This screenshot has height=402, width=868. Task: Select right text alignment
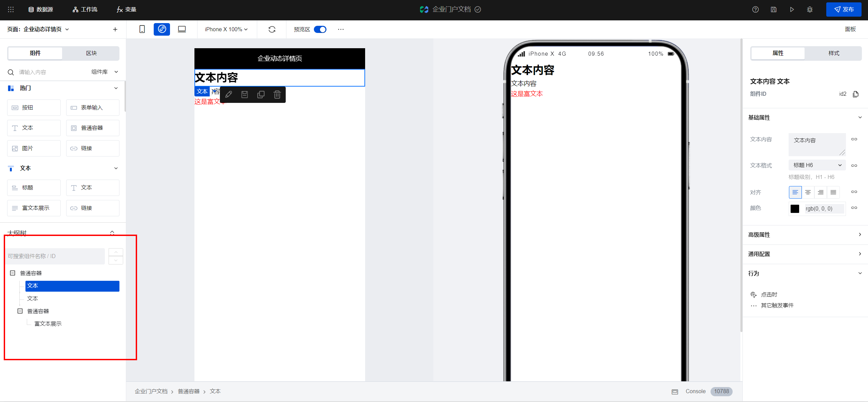pos(820,192)
